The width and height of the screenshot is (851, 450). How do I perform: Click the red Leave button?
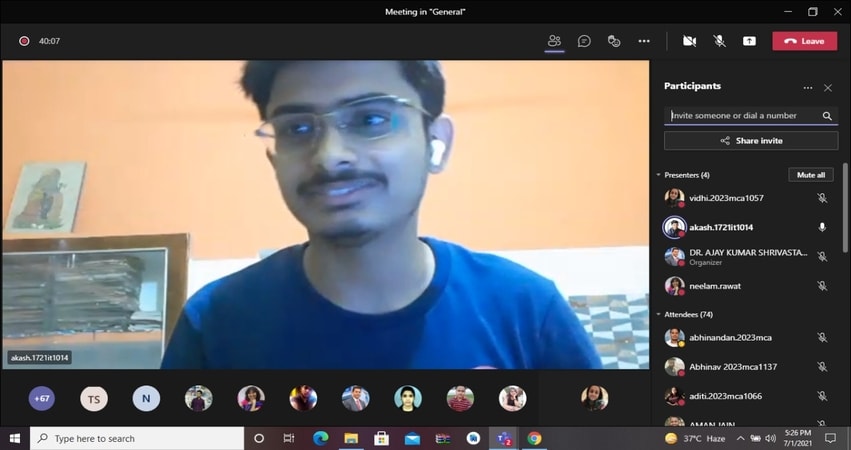(804, 41)
